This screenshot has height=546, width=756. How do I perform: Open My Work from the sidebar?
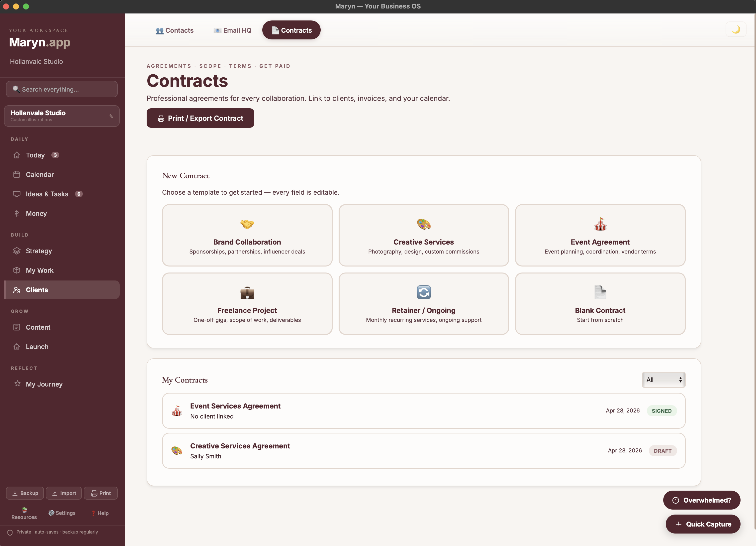40,271
